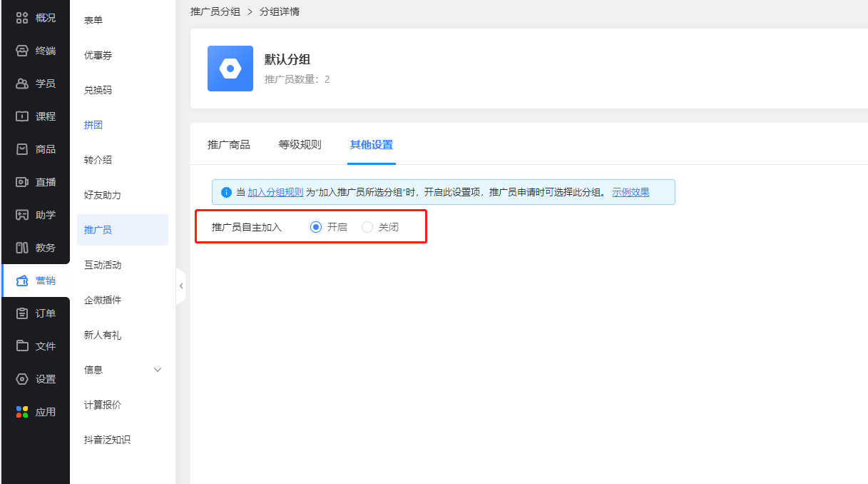
Task: Open the colorful 应用 apps icon
Action: coord(22,412)
